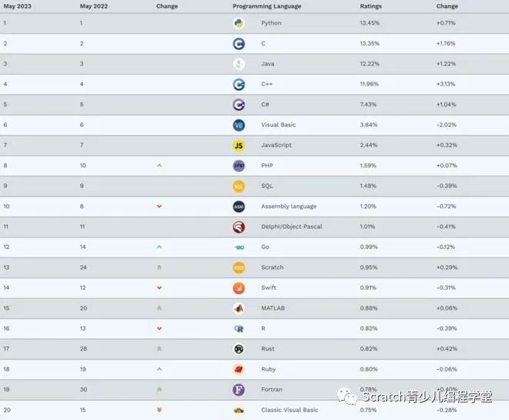Click the Rust logo icon
Image resolution: width=509 pixels, height=420 pixels.
click(x=239, y=349)
